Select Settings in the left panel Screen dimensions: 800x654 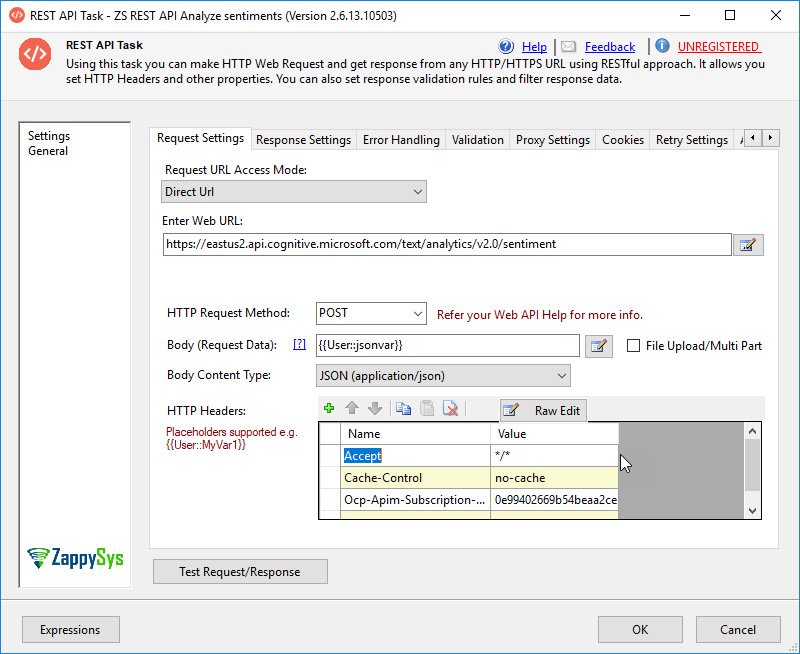coord(49,136)
